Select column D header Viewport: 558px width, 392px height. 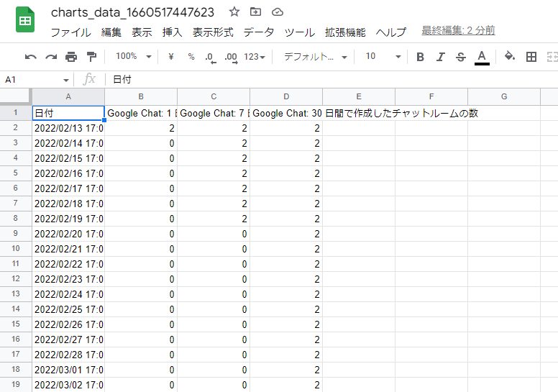pos(286,96)
